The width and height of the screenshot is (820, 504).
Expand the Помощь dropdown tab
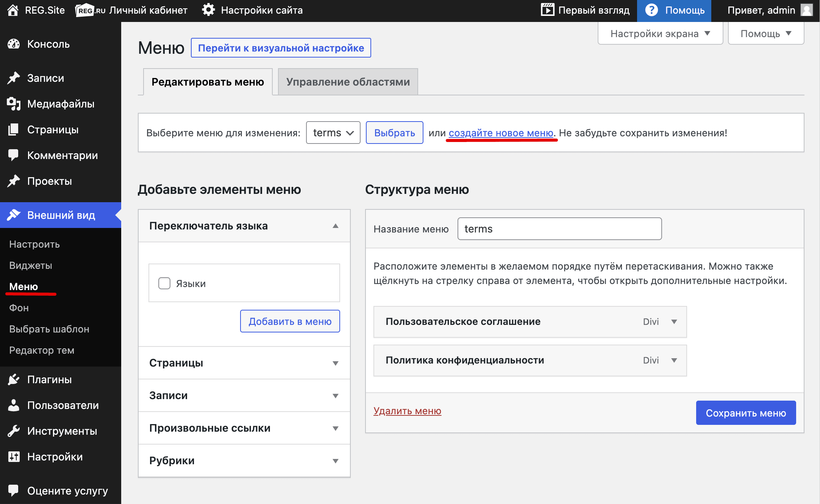point(766,34)
